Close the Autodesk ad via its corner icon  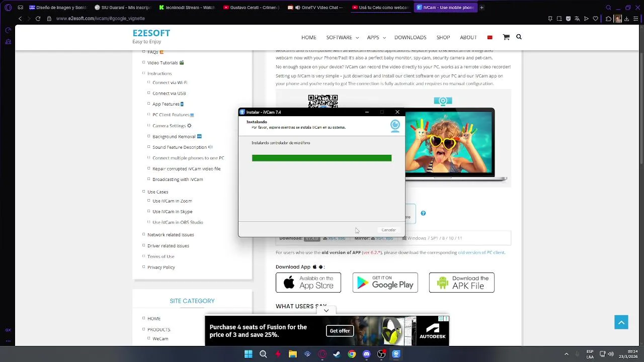tap(446, 318)
